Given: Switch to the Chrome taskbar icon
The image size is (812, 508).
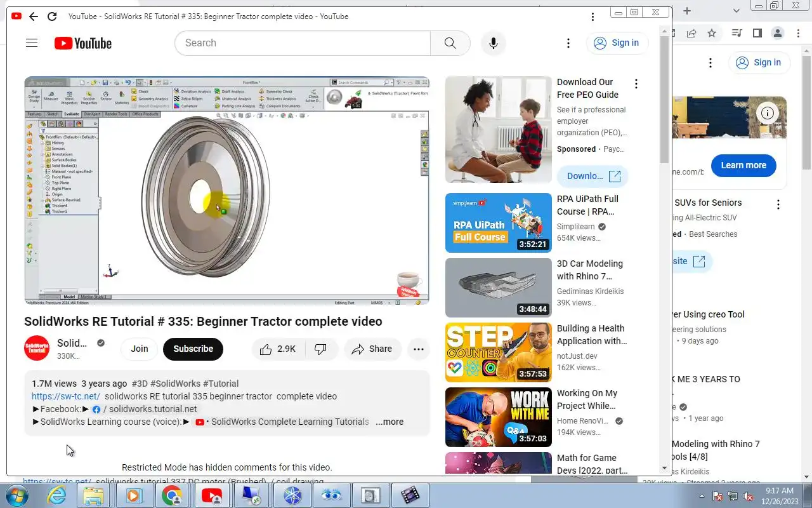Looking at the screenshot, I should click(171, 495).
